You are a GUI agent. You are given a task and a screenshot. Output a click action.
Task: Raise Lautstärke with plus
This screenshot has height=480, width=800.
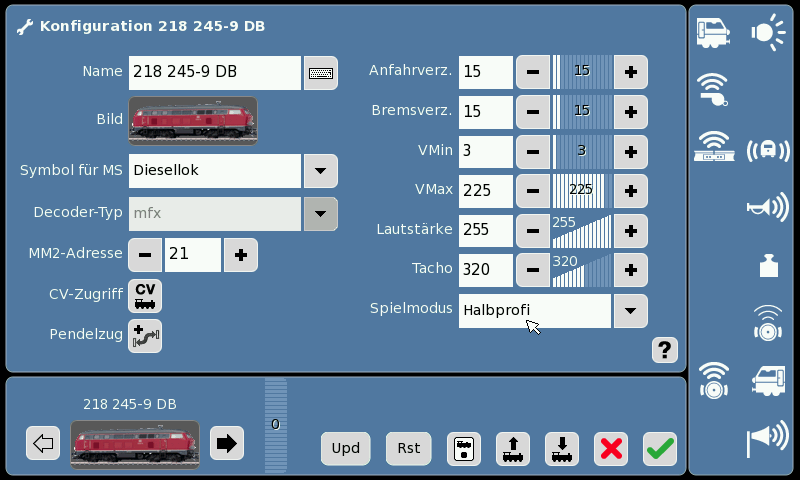pyautogui.click(x=631, y=231)
